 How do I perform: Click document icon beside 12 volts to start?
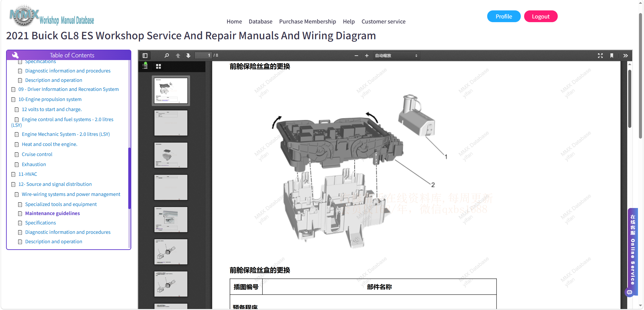point(17,110)
